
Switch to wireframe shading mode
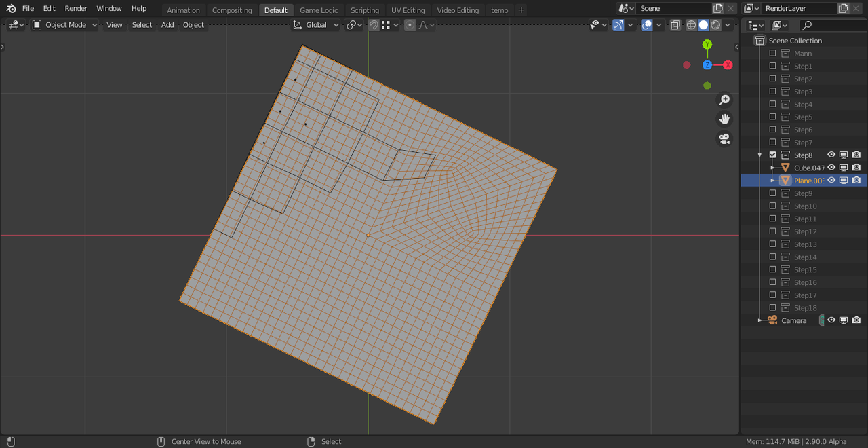coord(691,25)
